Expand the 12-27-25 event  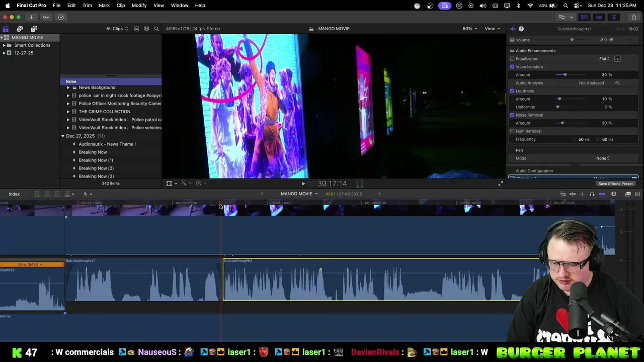[x=4, y=53]
